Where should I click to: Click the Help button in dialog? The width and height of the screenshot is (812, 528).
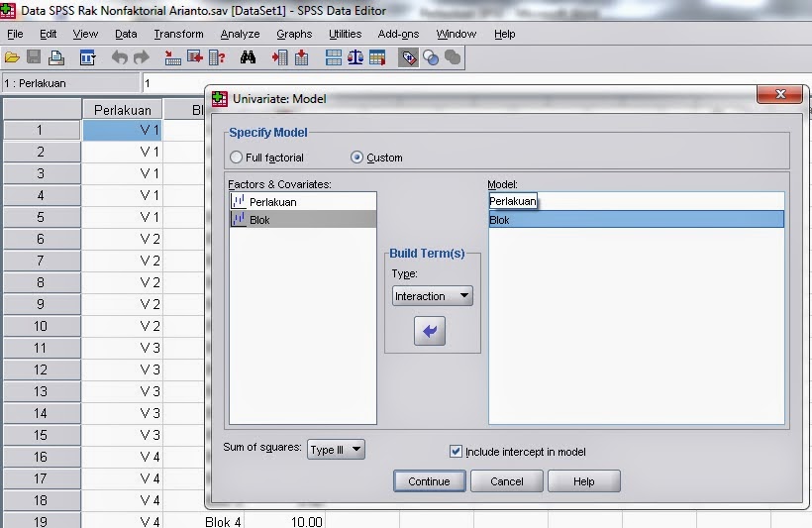pyautogui.click(x=583, y=481)
